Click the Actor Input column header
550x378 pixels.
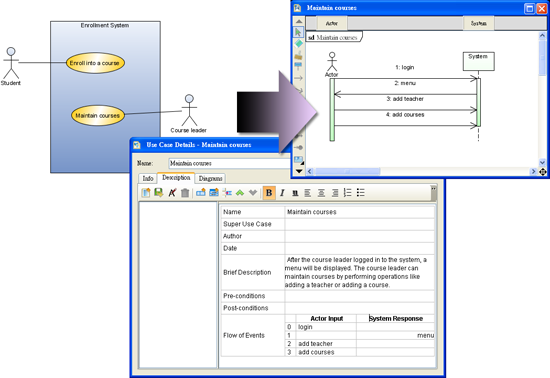pyautogui.click(x=327, y=318)
